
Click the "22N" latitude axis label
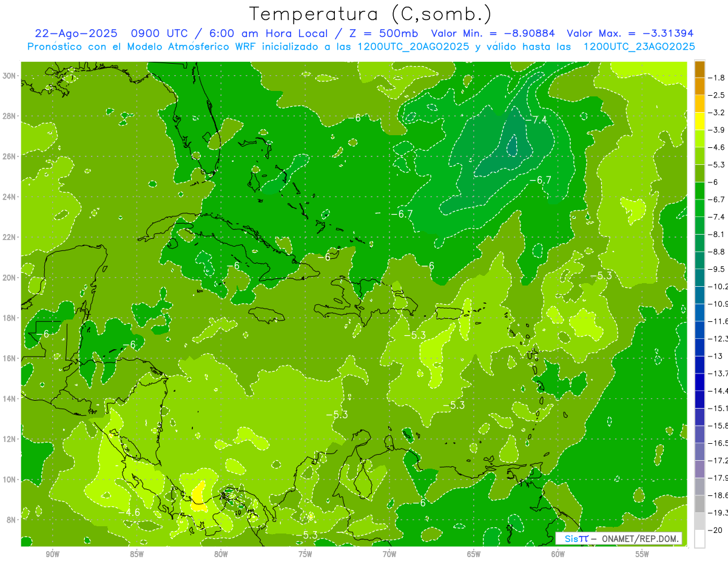click(x=10, y=237)
